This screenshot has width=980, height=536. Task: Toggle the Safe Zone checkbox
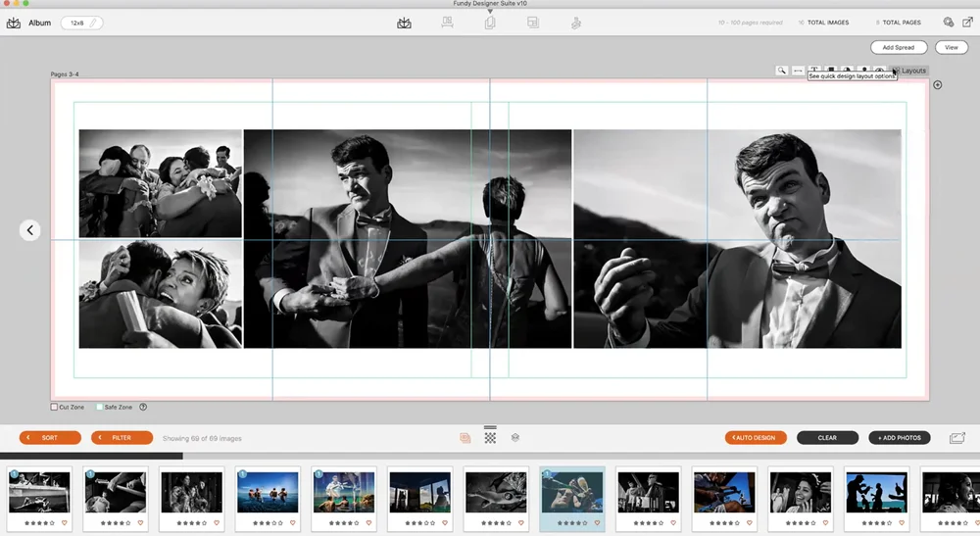coord(100,407)
